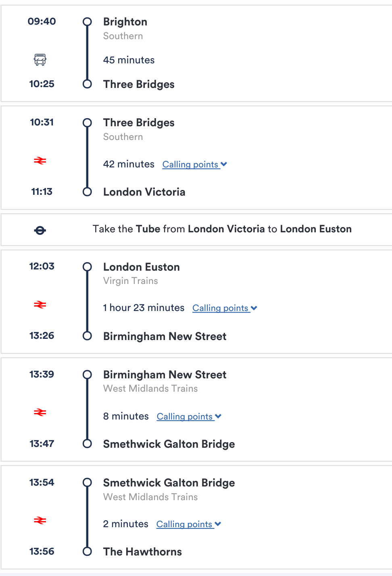This screenshot has height=576, width=392.
Task: Select The Hawthorns destination station
Action: (142, 552)
